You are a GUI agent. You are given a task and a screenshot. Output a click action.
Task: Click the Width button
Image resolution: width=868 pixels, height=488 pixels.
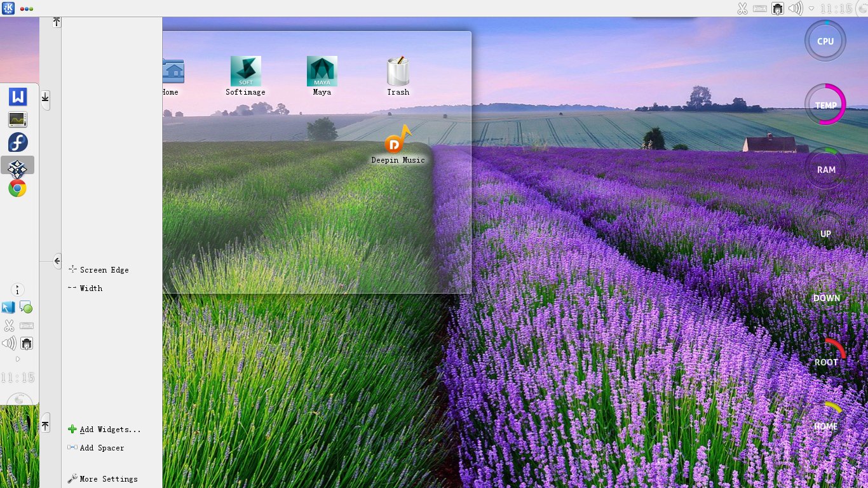[85, 288]
